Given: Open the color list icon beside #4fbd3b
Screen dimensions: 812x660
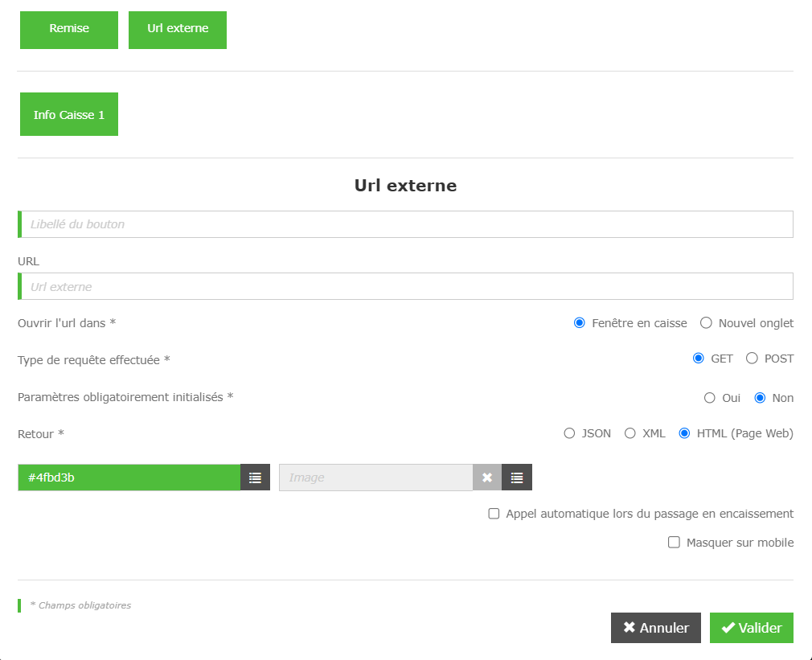Looking at the screenshot, I should coord(255,478).
